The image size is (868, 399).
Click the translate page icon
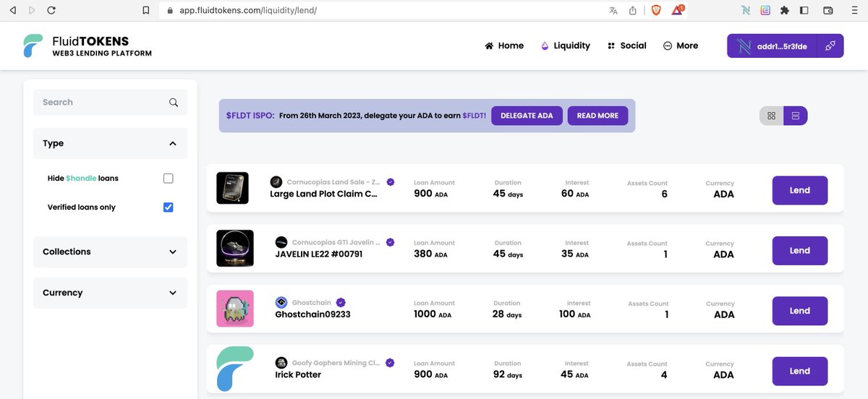(x=613, y=11)
